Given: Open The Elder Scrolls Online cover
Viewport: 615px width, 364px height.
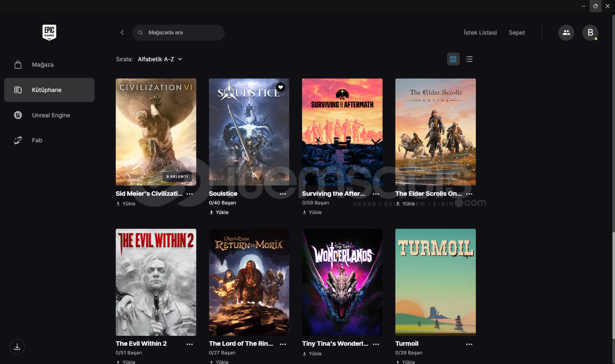Looking at the screenshot, I should point(436,132).
